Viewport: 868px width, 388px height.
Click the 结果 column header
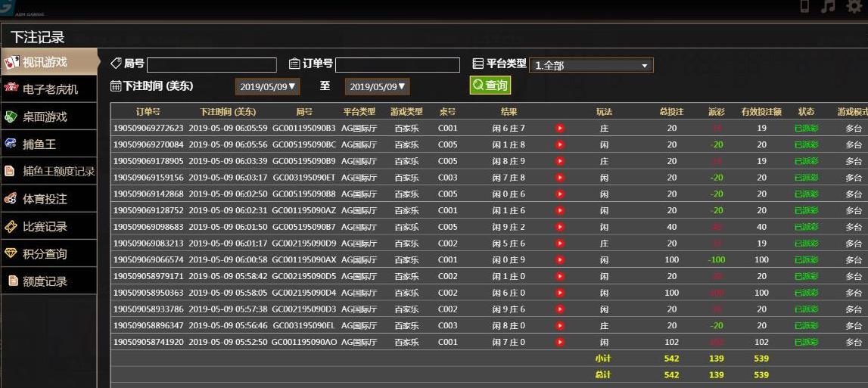pos(509,111)
